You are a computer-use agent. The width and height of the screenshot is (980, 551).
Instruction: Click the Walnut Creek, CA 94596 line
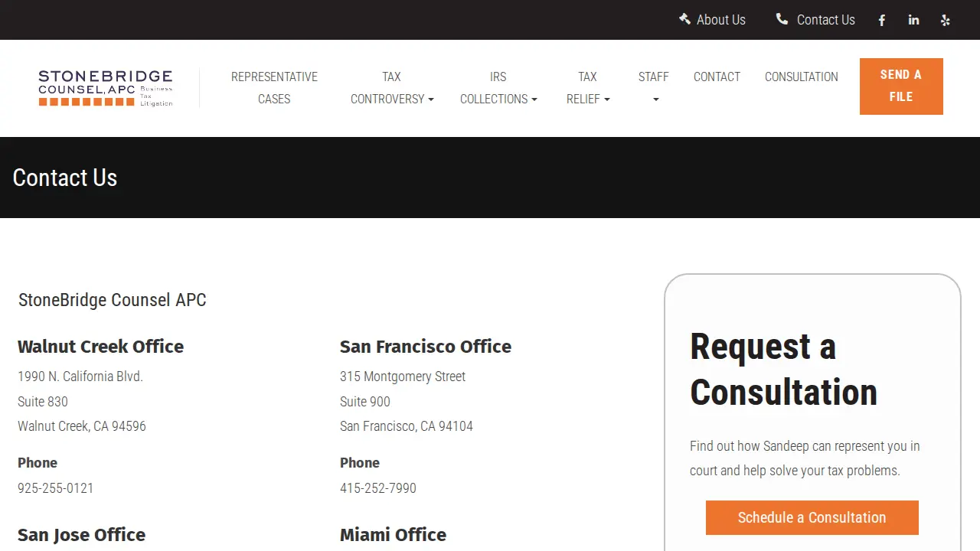[x=82, y=426]
